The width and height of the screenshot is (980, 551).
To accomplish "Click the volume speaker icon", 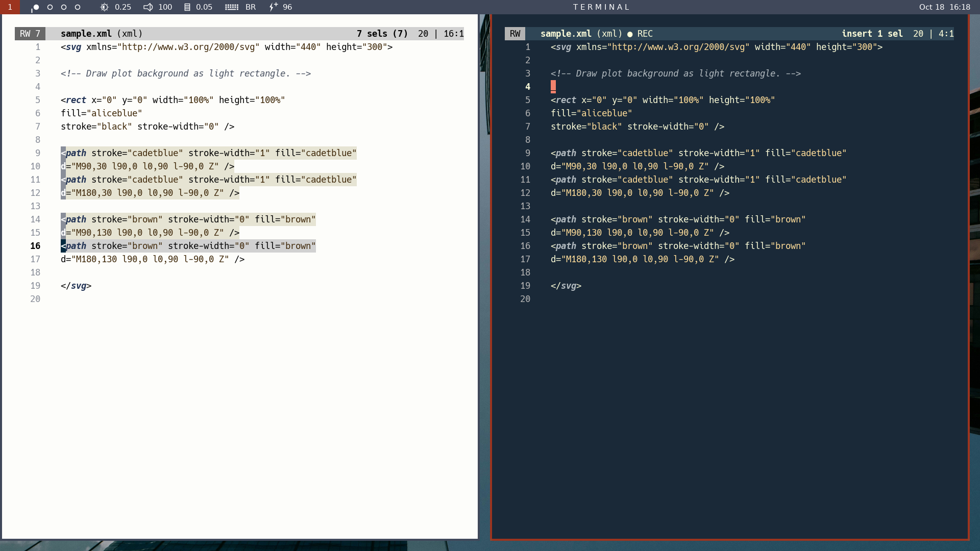I will coord(148,7).
